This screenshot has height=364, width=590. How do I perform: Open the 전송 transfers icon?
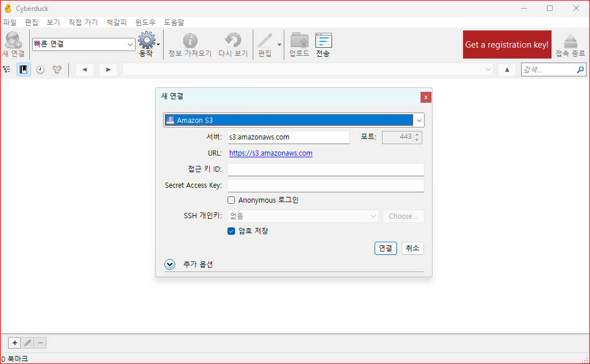[x=323, y=40]
